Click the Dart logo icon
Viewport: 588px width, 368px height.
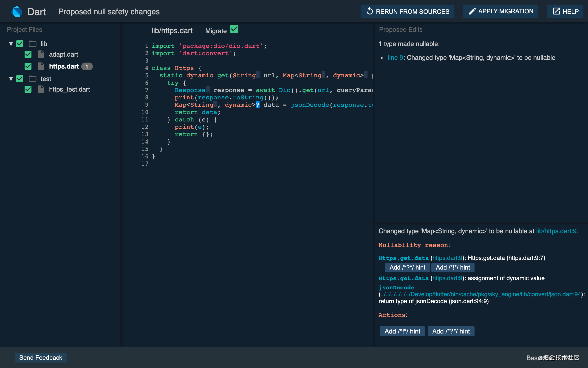point(17,11)
